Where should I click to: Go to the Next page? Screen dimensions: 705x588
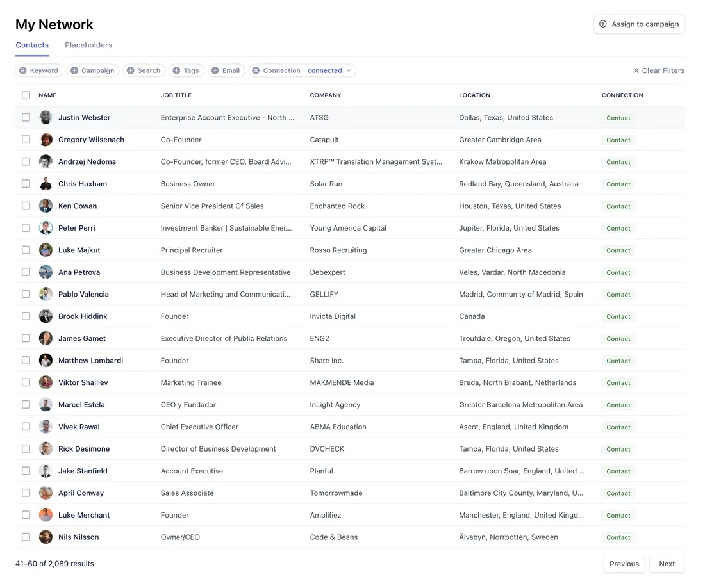pyautogui.click(x=667, y=564)
